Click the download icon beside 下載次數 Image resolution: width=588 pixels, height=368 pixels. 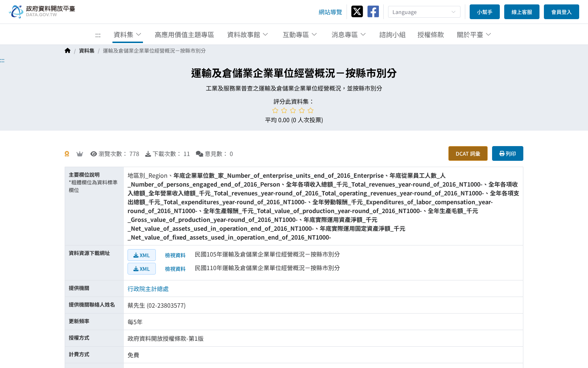[x=148, y=154]
